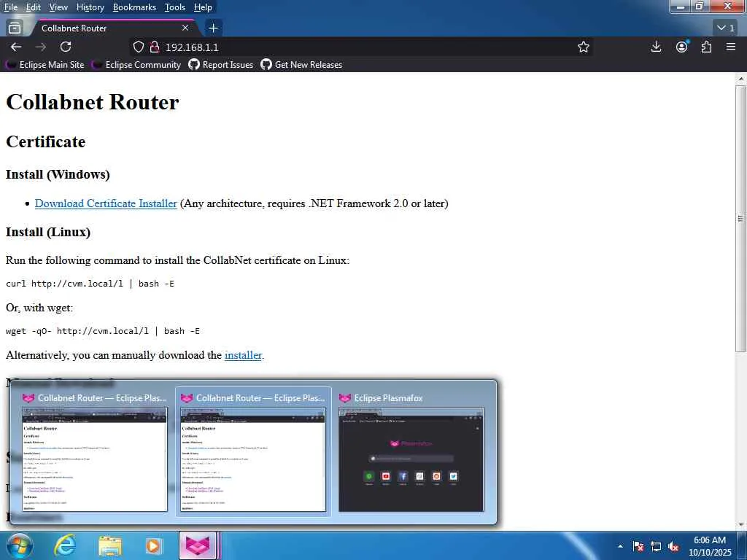Viewport: 747px width, 560px height.
Task: Open the downloads panel
Action: point(656,47)
